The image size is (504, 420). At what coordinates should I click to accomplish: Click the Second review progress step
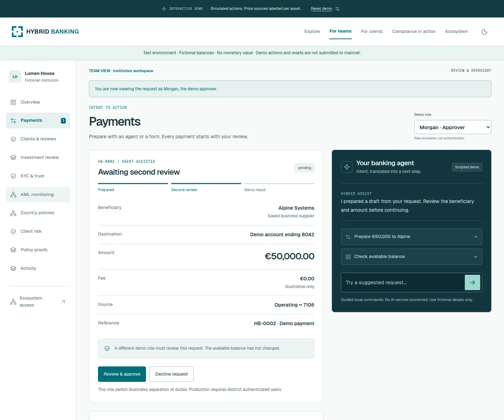coord(206,187)
